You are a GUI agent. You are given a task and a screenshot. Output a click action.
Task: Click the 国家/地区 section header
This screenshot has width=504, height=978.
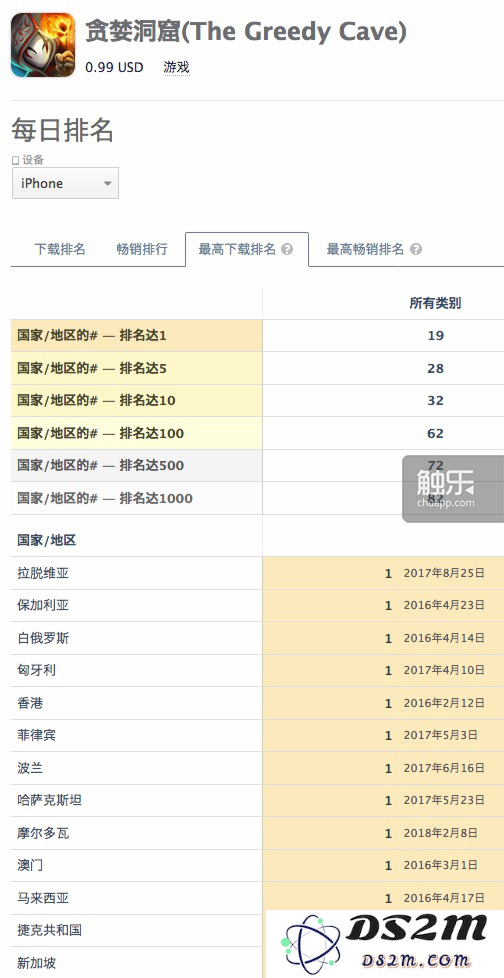tap(47, 540)
